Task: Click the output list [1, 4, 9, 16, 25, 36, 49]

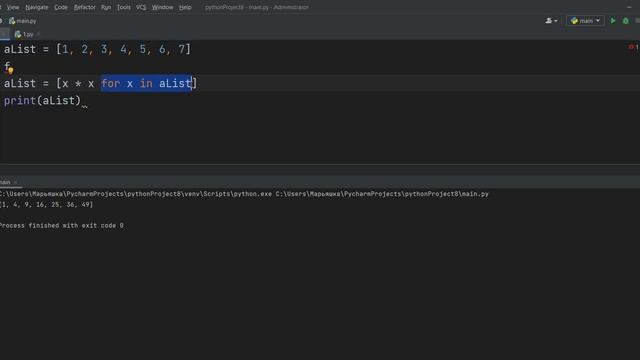Action: point(47,204)
